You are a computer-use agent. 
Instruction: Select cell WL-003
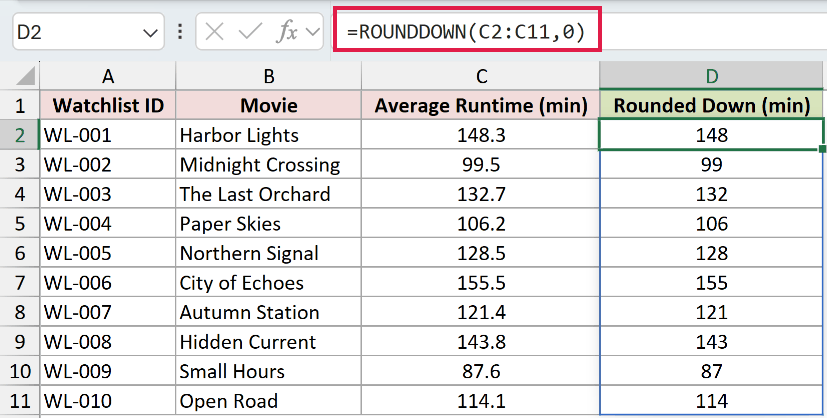pyautogui.click(x=108, y=194)
